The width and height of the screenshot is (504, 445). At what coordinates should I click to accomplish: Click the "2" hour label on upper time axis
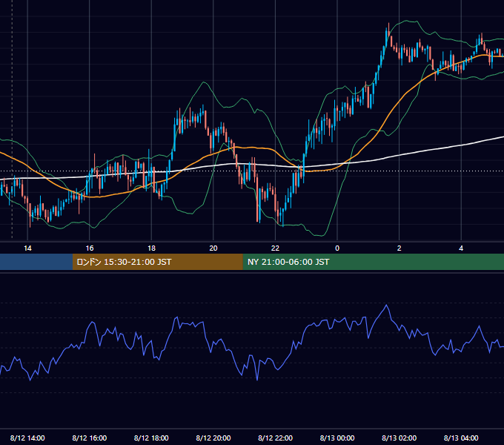coord(399,248)
